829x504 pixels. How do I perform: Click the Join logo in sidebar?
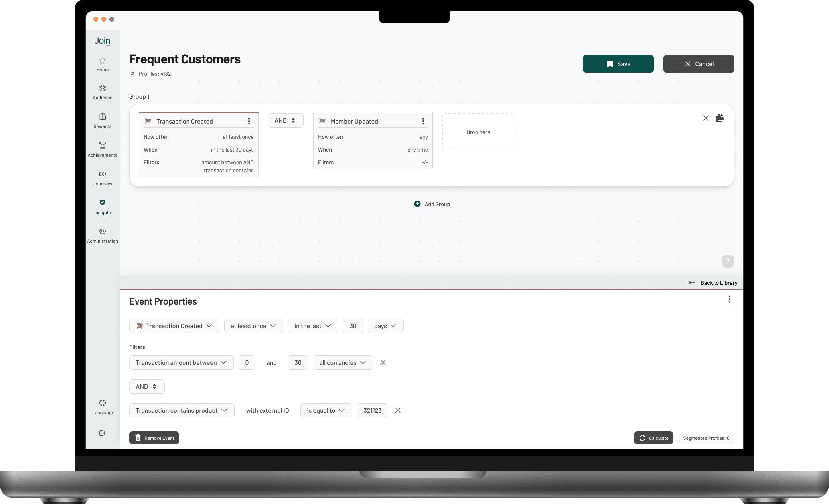tap(102, 41)
